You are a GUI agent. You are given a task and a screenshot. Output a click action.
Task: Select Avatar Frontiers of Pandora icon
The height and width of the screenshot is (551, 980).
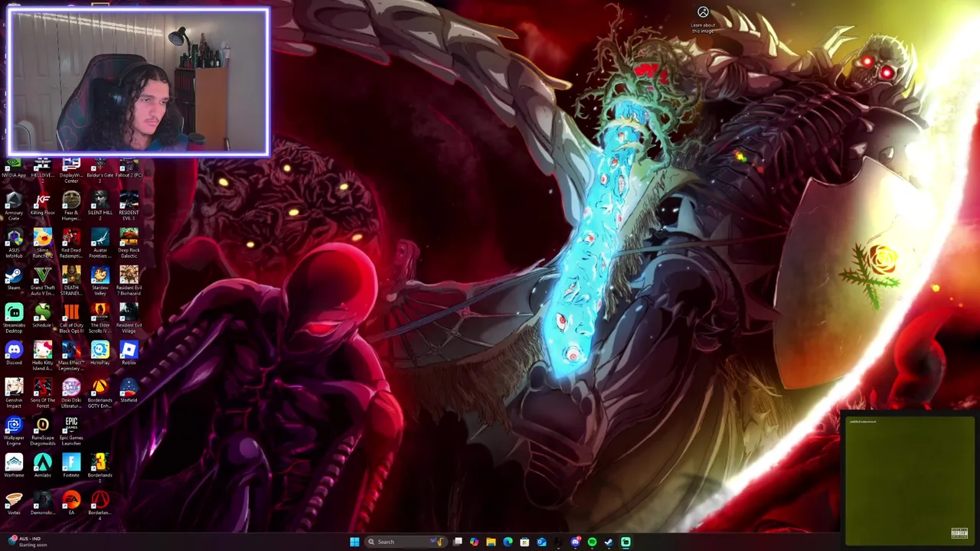[x=100, y=243]
